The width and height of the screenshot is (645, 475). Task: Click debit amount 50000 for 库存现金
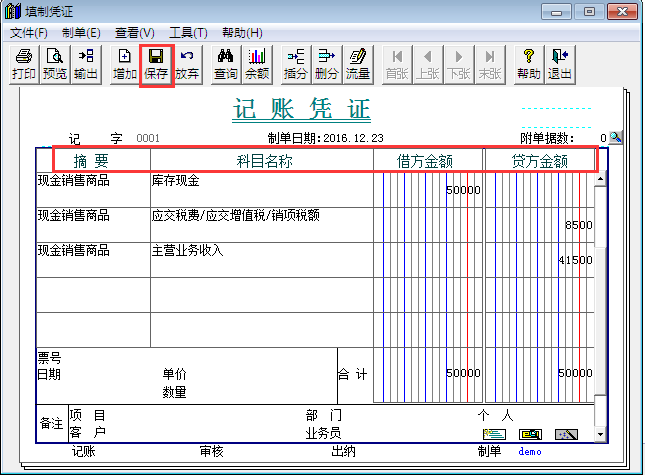pos(463,190)
